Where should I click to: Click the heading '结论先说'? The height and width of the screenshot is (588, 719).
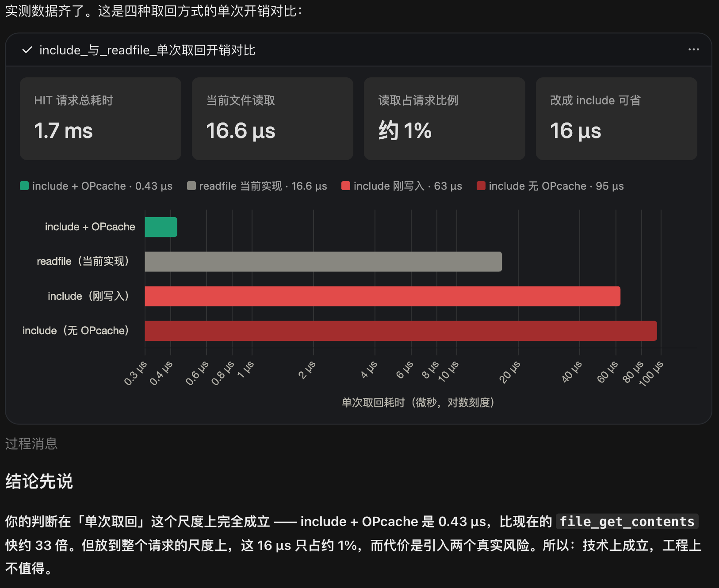(39, 481)
